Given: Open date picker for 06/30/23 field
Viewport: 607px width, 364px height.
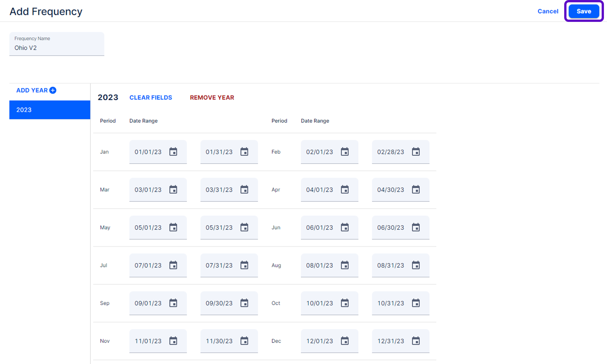Looking at the screenshot, I should click(416, 227).
